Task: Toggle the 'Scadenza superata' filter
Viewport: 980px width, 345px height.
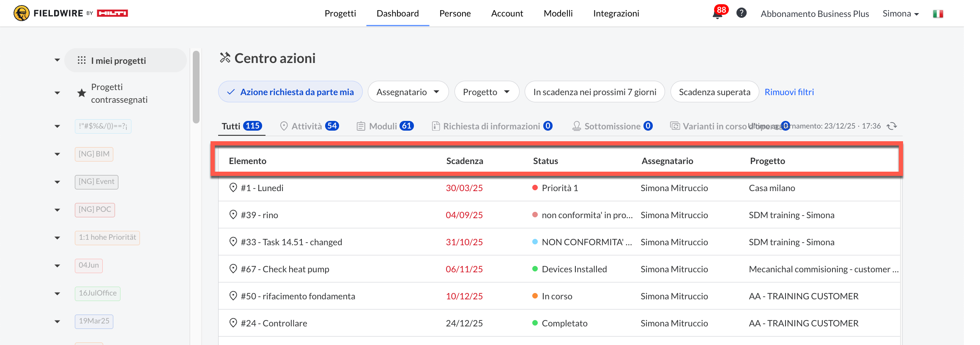Action: [x=714, y=92]
